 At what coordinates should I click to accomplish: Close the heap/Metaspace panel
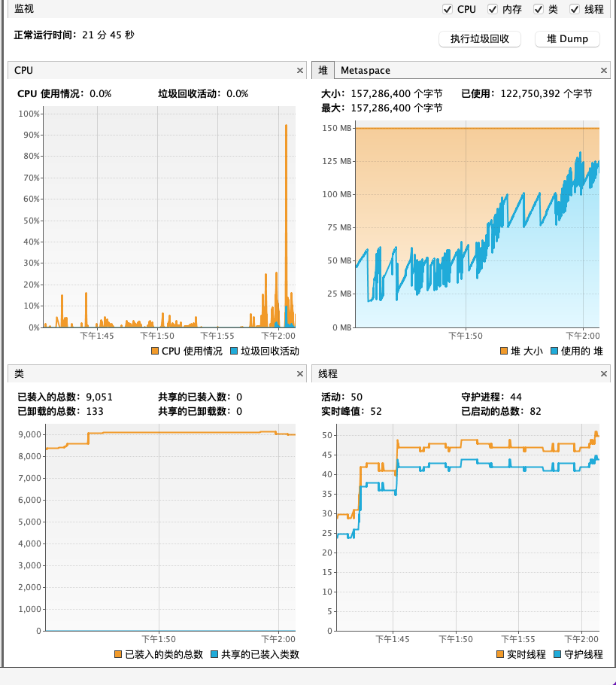pyautogui.click(x=604, y=70)
